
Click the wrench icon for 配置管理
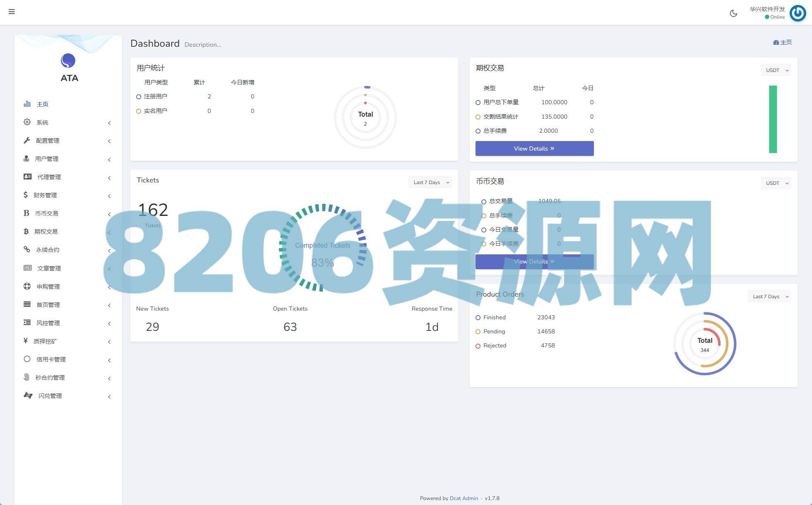(x=27, y=140)
